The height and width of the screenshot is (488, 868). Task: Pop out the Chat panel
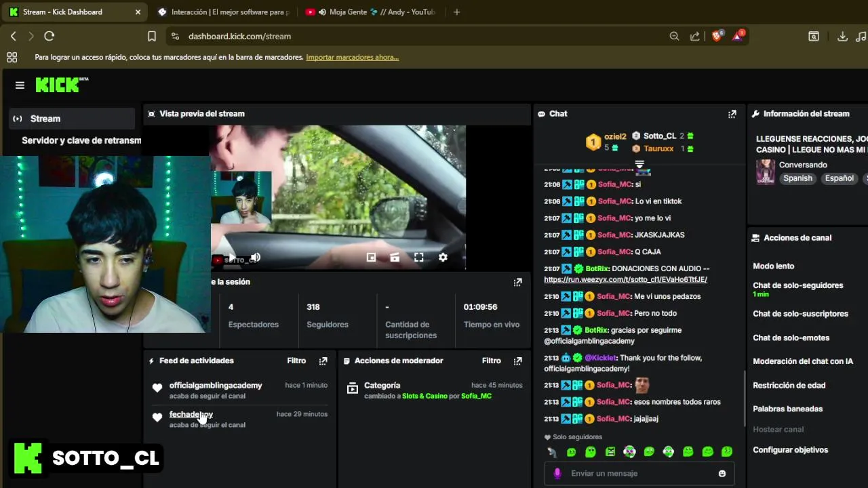click(732, 114)
